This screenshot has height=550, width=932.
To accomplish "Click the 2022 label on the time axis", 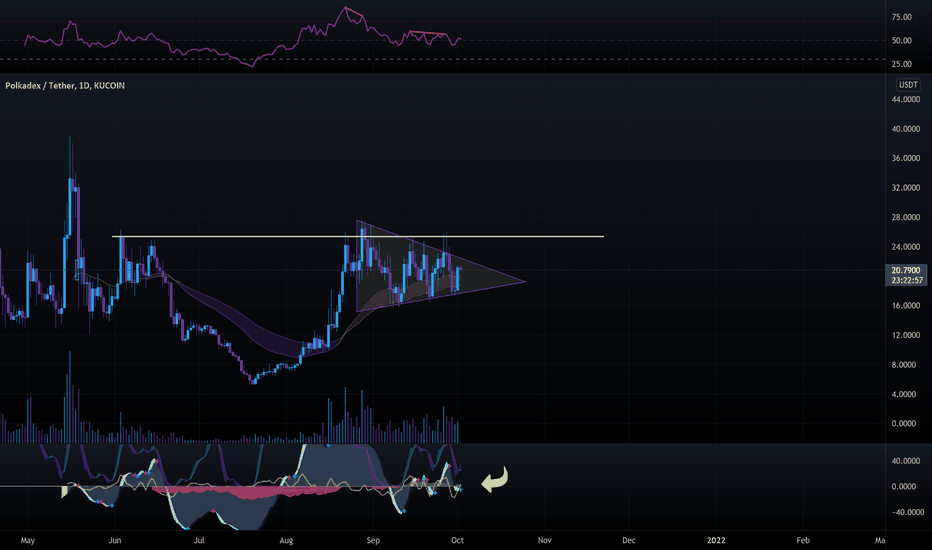I will pos(716,540).
